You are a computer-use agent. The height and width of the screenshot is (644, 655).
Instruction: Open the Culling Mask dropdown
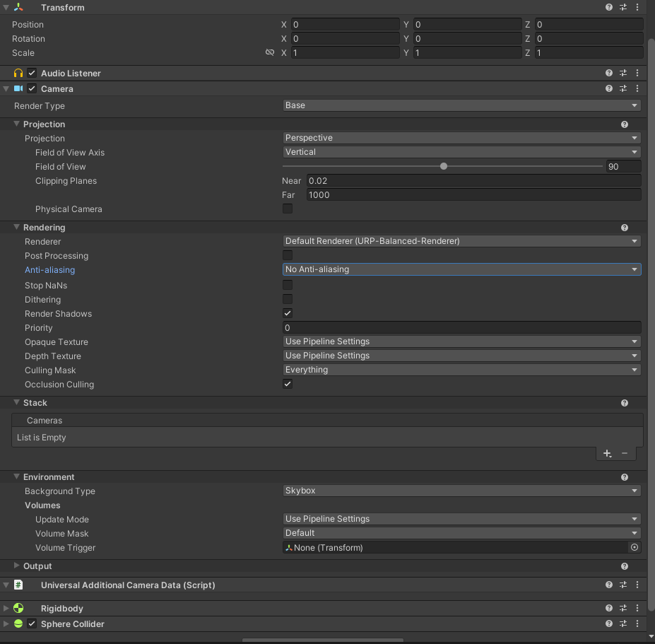coord(461,370)
